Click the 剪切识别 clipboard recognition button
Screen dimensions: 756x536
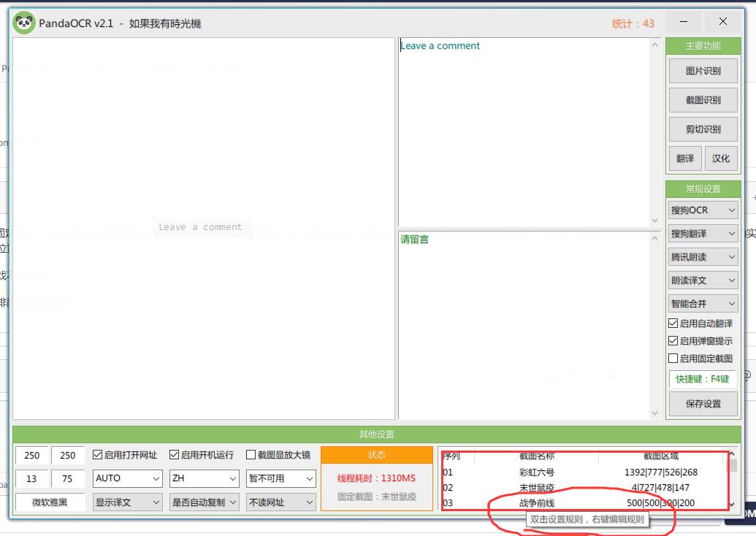(x=702, y=129)
